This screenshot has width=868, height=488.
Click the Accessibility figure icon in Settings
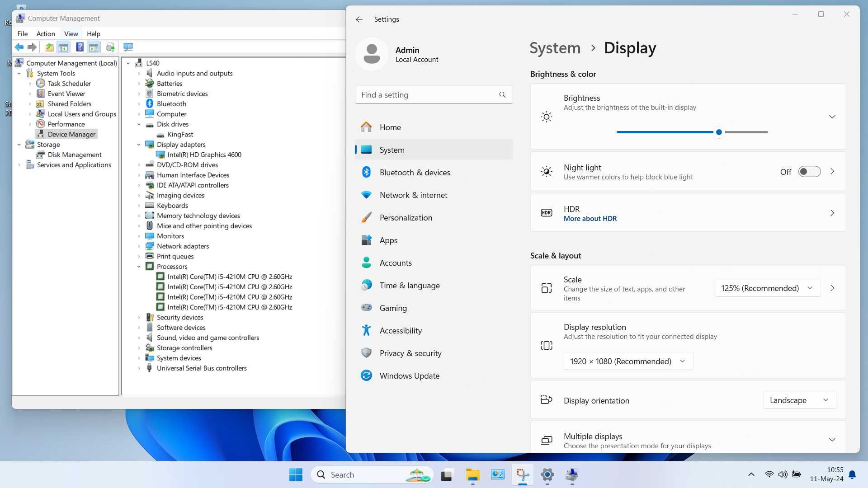pos(366,330)
